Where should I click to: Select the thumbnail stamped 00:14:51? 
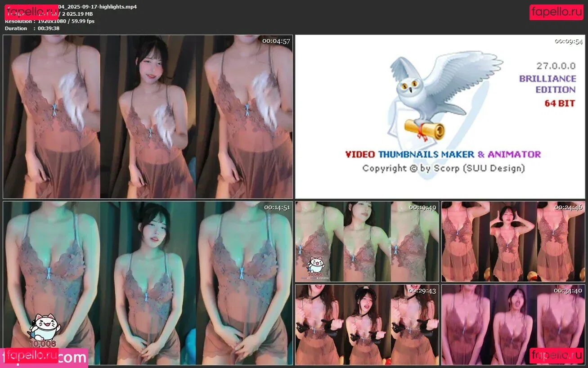148,283
